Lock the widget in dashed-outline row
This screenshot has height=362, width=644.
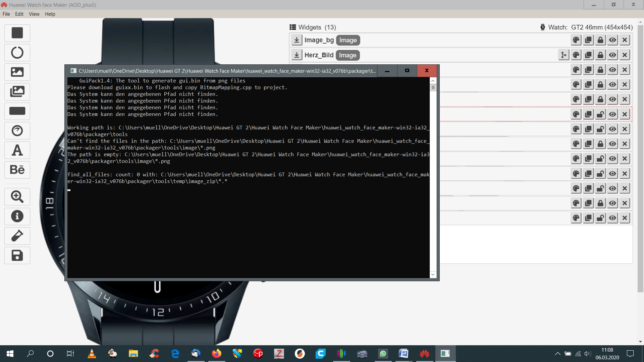pos(600,114)
